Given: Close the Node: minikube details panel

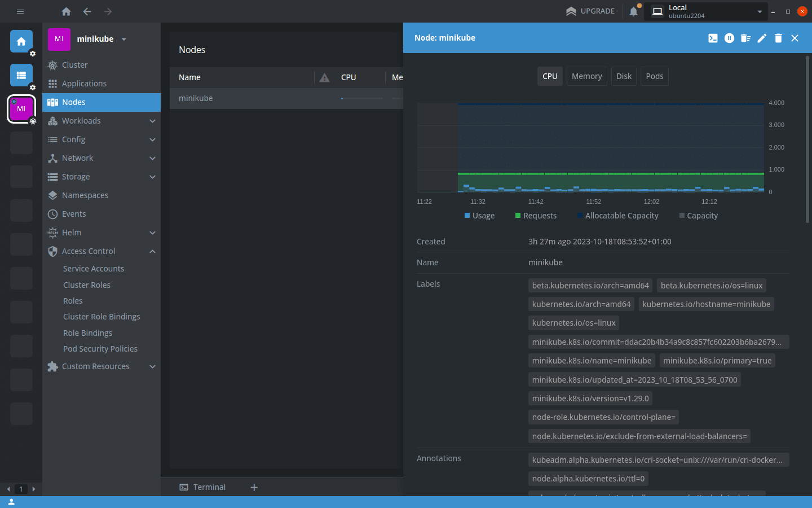Looking at the screenshot, I should (795, 38).
